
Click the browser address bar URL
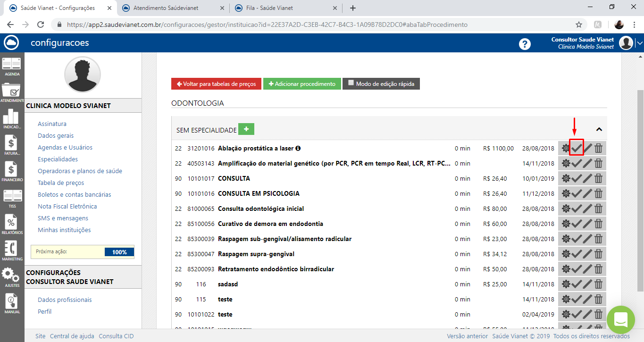click(267, 25)
